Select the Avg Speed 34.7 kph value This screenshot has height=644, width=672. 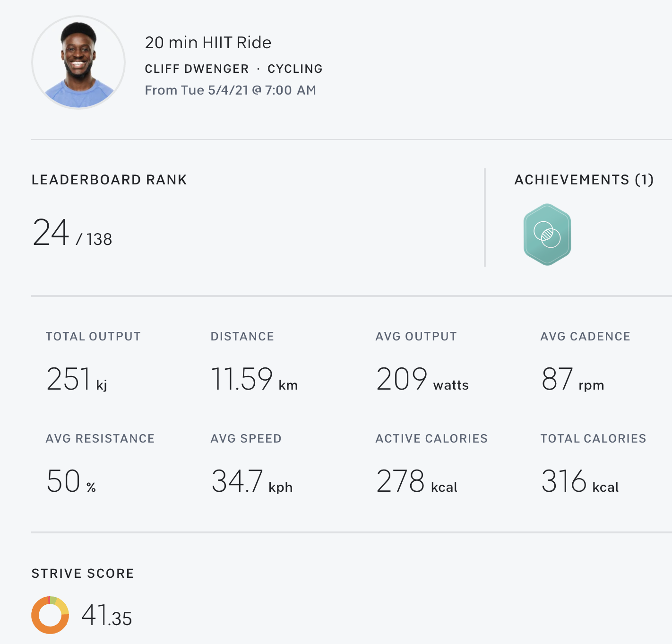(251, 481)
